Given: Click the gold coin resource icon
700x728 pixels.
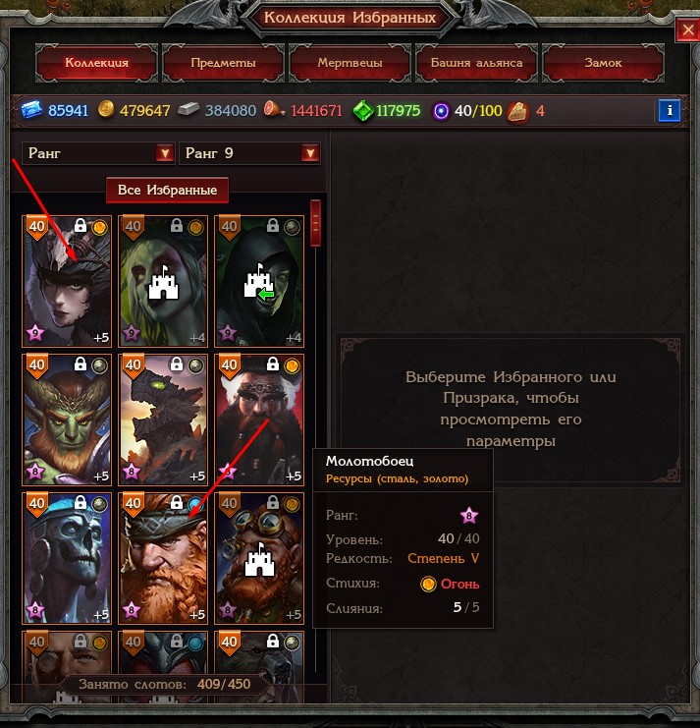Looking at the screenshot, I should 106,110.
